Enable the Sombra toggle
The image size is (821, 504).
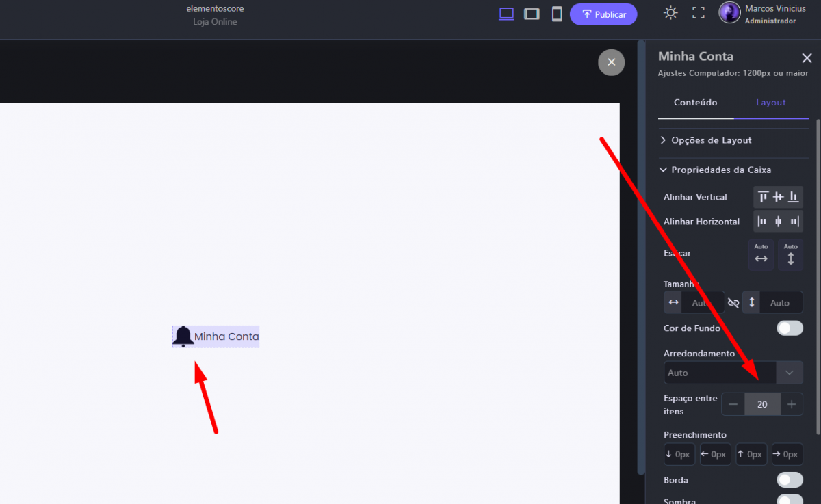click(x=790, y=500)
